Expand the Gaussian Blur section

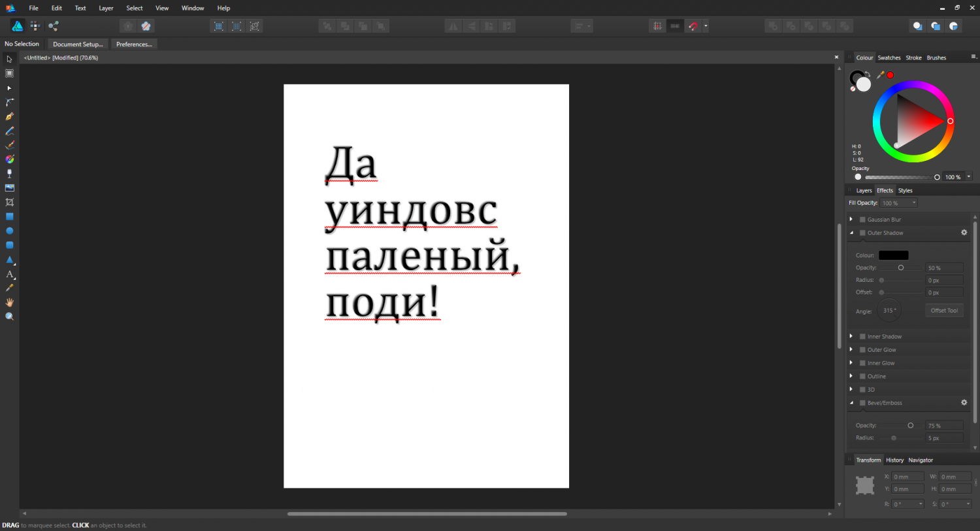[x=851, y=219]
